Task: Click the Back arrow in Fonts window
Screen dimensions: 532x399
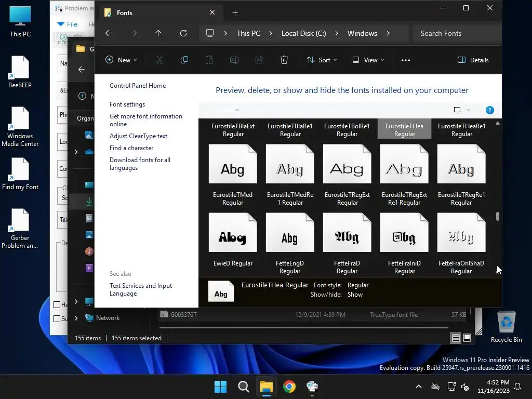Action: [109, 33]
